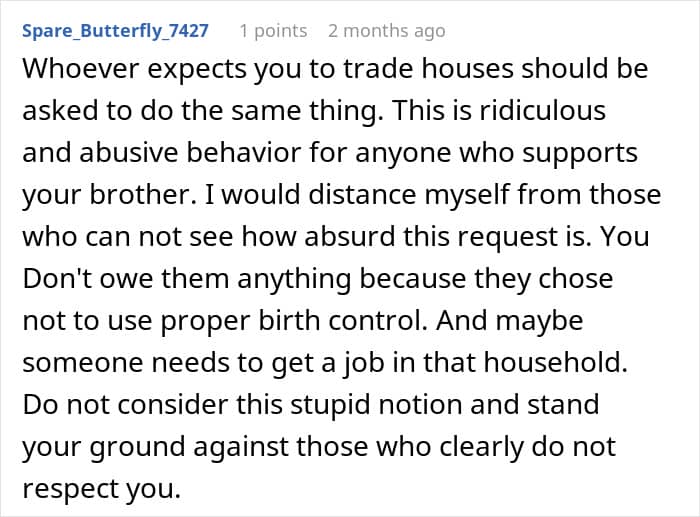Open the Spare_Butterfly_7427 user profile

click(x=114, y=31)
